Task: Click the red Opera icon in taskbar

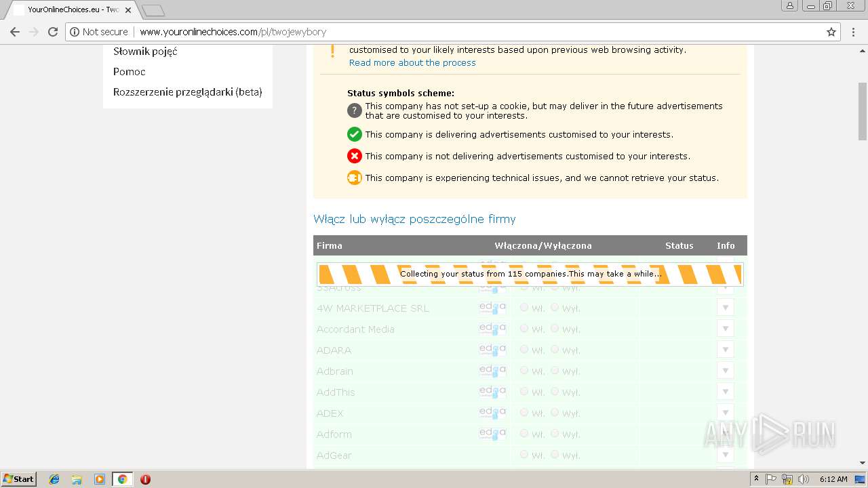Action: pyautogui.click(x=145, y=479)
